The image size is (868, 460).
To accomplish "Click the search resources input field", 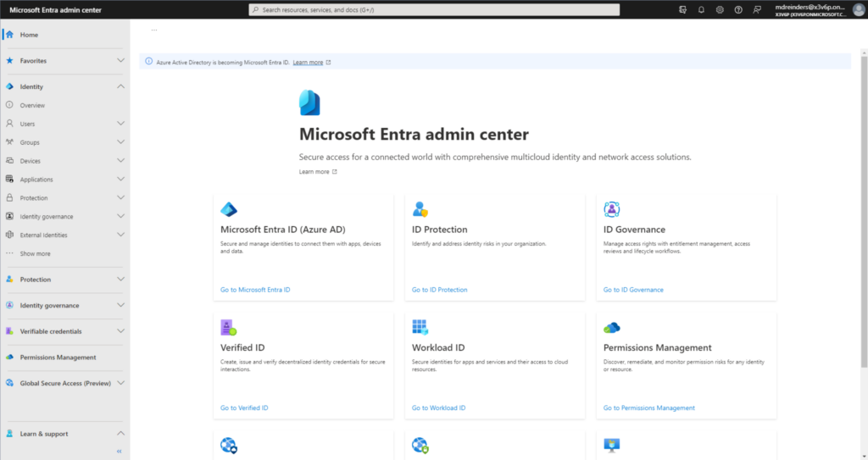I will pyautogui.click(x=434, y=9).
